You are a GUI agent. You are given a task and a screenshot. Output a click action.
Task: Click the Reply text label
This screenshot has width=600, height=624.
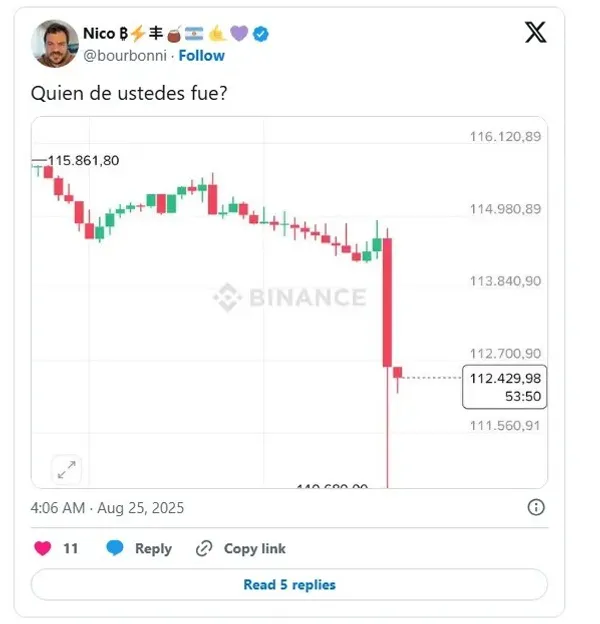[153, 548]
